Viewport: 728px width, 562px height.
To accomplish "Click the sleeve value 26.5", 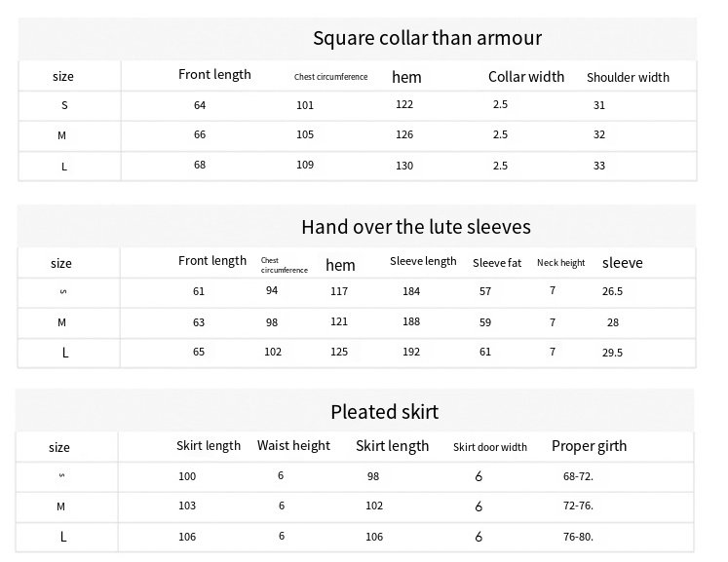I will pyautogui.click(x=612, y=291).
